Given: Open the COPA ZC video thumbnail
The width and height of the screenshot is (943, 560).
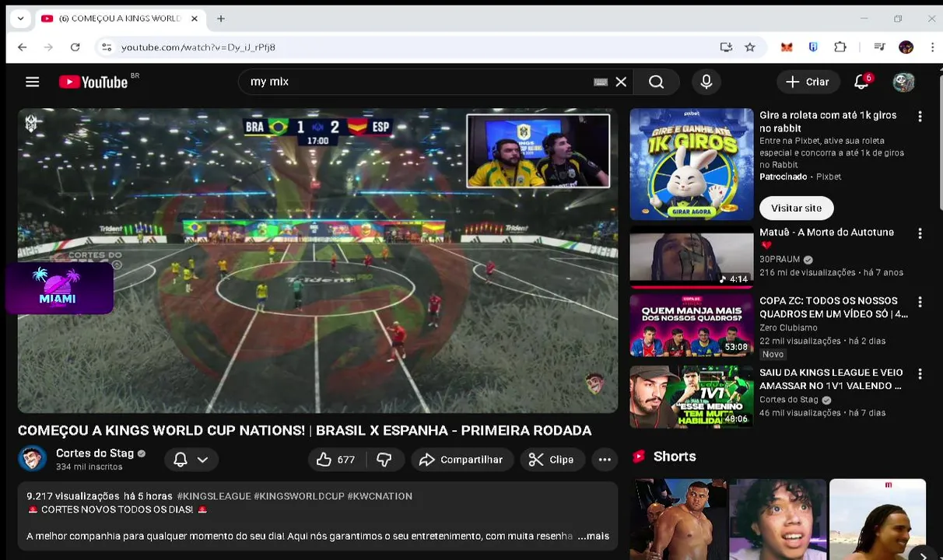Looking at the screenshot, I should (x=692, y=326).
